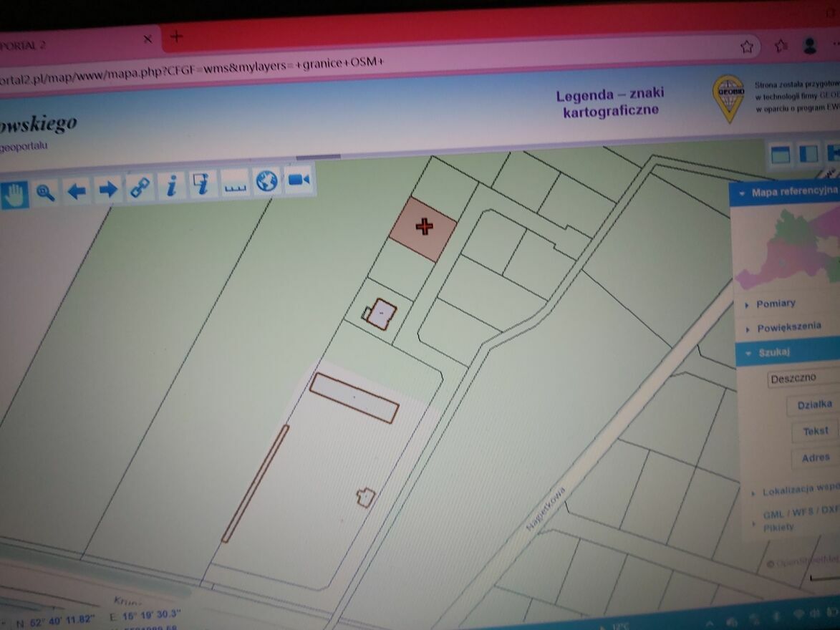The height and width of the screenshot is (630, 840).
Task: Collapse the Szukaj section
Action: (x=773, y=352)
